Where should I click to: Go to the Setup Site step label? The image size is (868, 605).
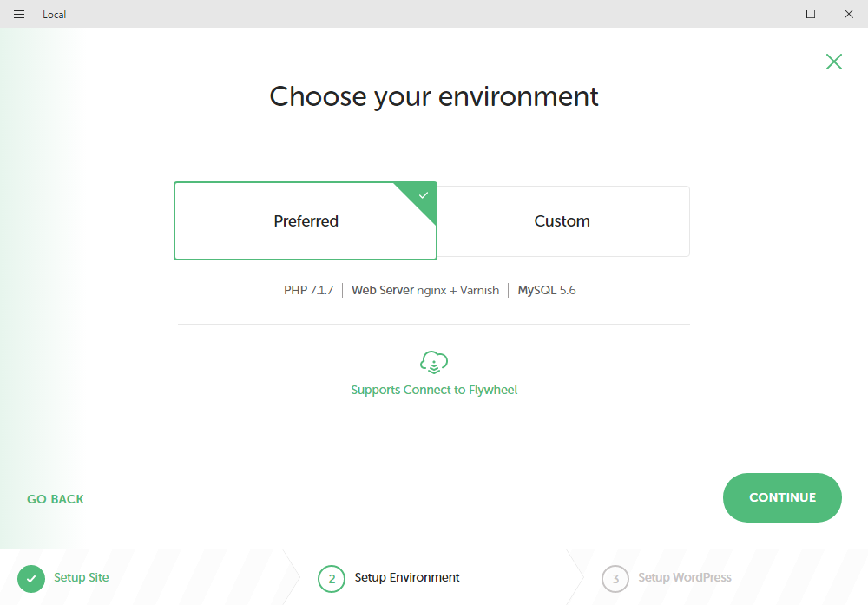[82, 578]
